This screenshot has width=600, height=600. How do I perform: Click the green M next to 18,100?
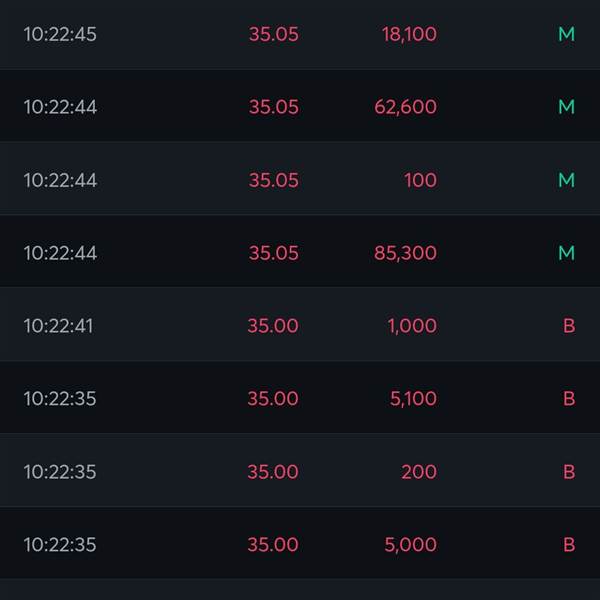(566, 34)
